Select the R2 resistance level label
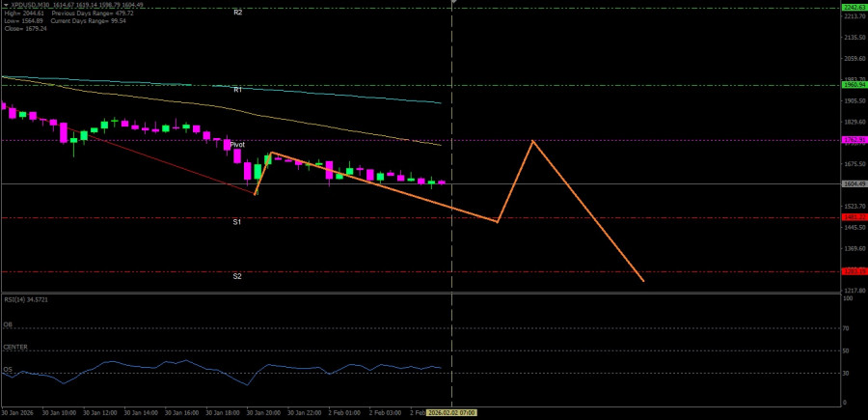868x420 pixels. pyautogui.click(x=237, y=13)
